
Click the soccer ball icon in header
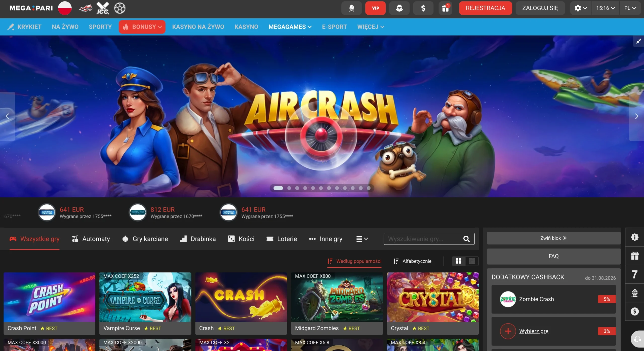[120, 8]
